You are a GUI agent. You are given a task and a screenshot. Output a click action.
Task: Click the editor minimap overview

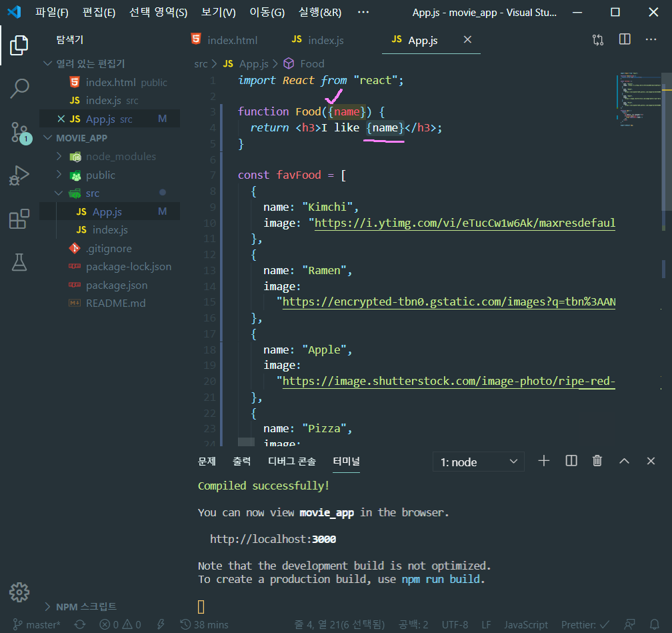tap(639, 99)
